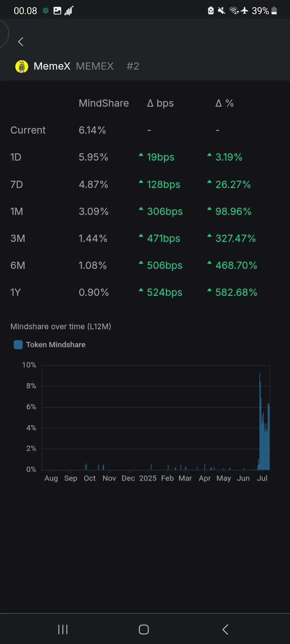Click the Jul label on chart axis
The image size is (290, 644).
tap(262, 478)
